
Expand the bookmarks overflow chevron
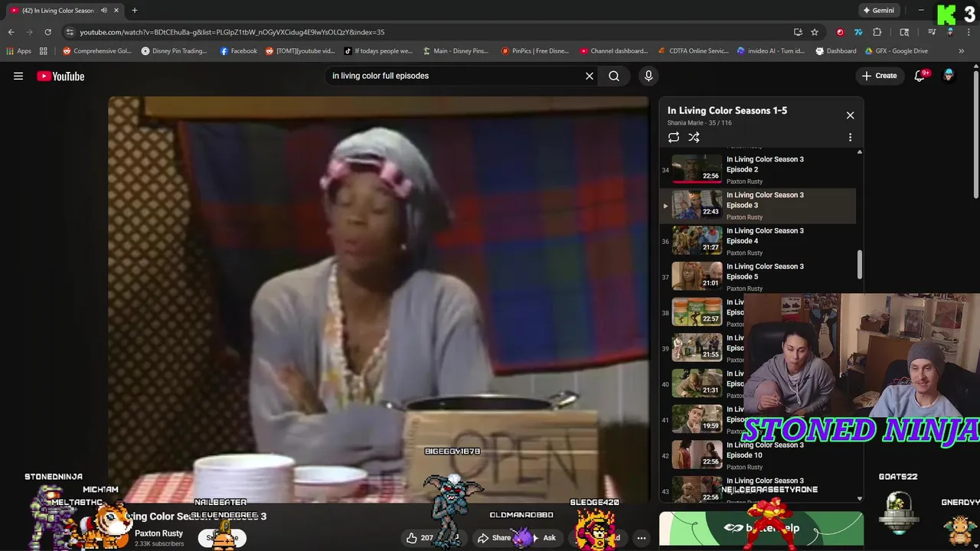tap(962, 51)
